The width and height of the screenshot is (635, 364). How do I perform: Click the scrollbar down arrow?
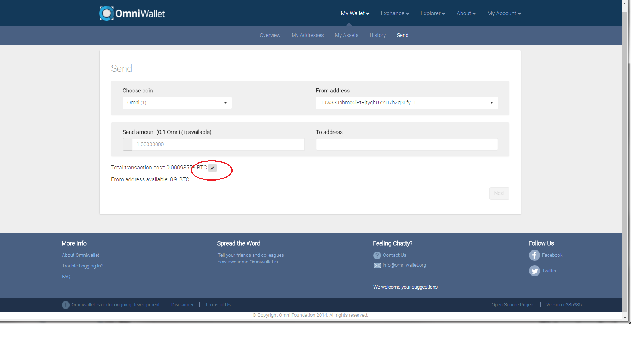625,318
